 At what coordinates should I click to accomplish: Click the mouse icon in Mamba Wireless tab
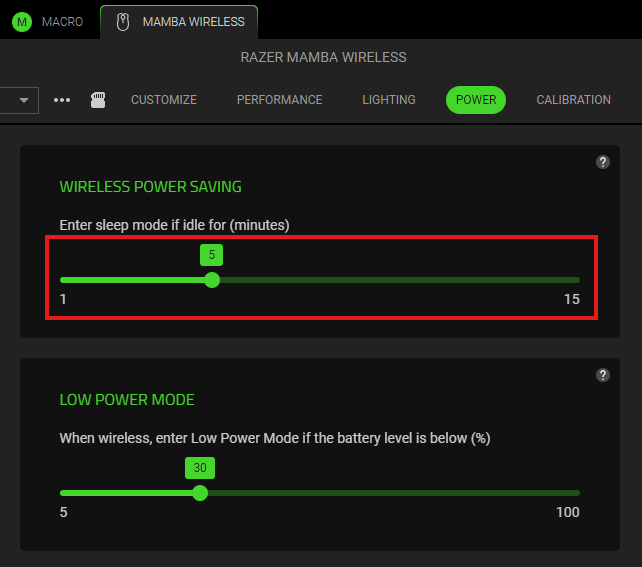[123, 22]
